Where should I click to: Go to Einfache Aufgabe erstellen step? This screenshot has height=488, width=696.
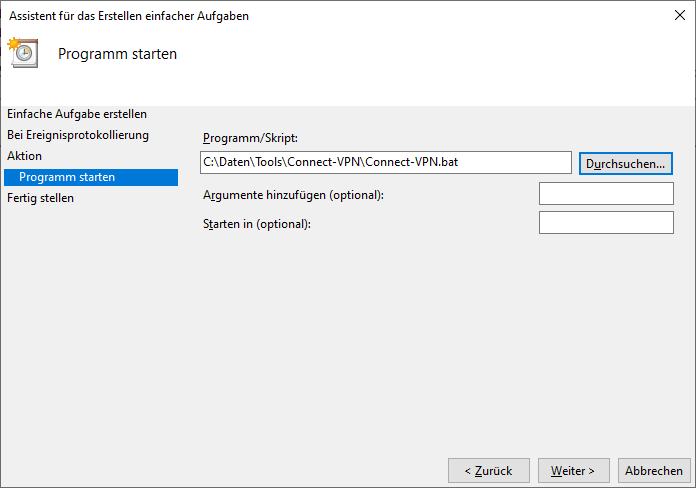pyautogui.click(x=77, y=114)
